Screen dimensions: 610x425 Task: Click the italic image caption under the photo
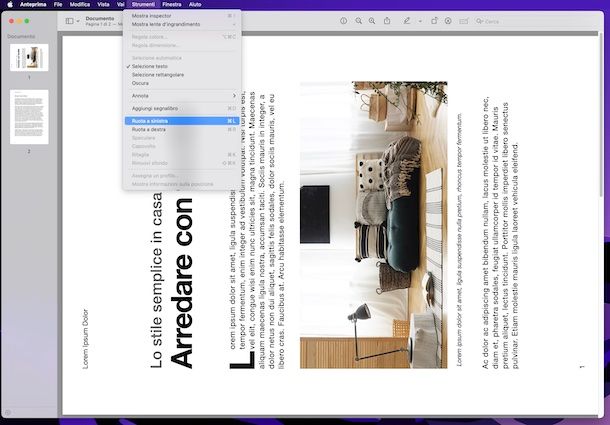click(459, 239)
